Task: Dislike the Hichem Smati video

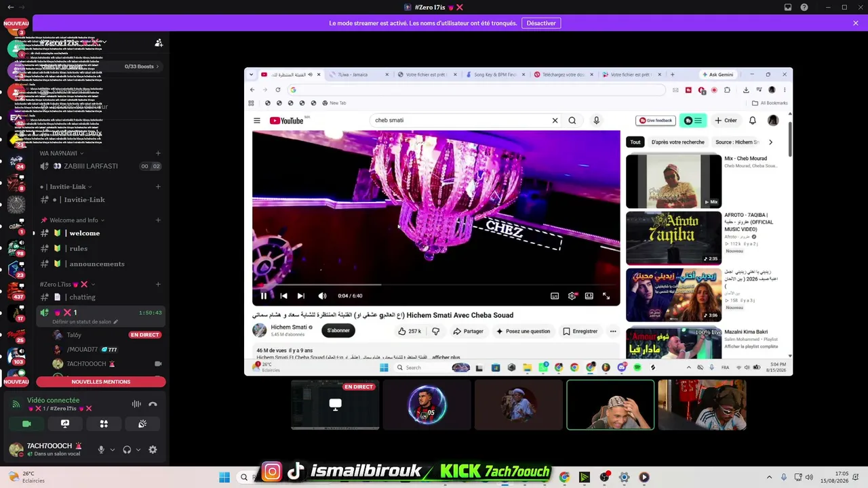Action: pos(436,331)
